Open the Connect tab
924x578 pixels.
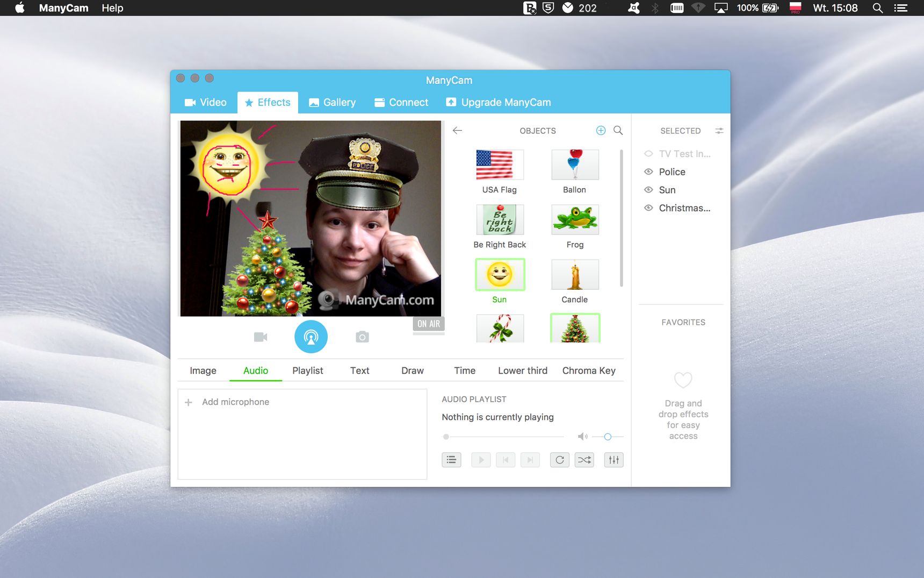coord(401,102)
